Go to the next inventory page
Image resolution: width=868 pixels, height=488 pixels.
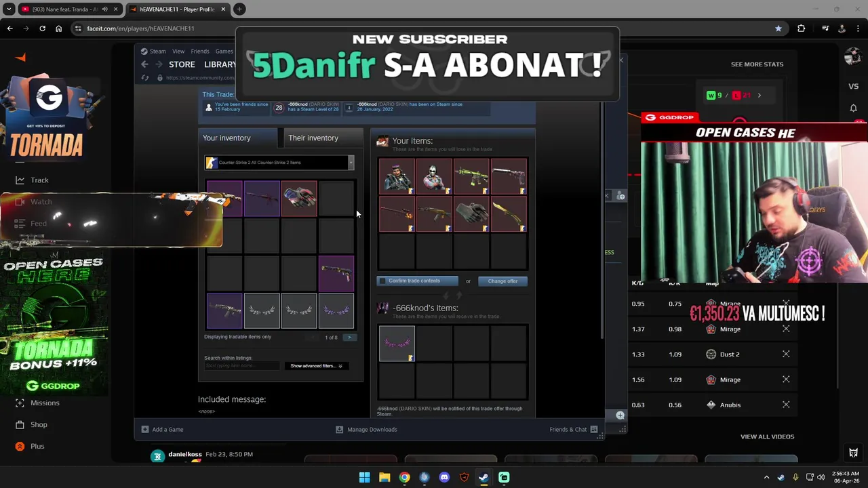[x=350, y=338]
